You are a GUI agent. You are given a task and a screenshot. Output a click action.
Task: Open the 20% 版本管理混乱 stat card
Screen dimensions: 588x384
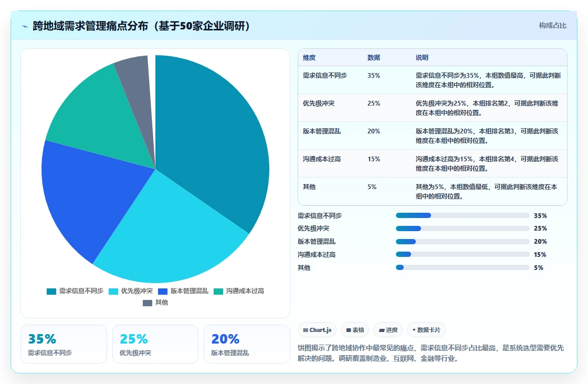coord(247,344)
